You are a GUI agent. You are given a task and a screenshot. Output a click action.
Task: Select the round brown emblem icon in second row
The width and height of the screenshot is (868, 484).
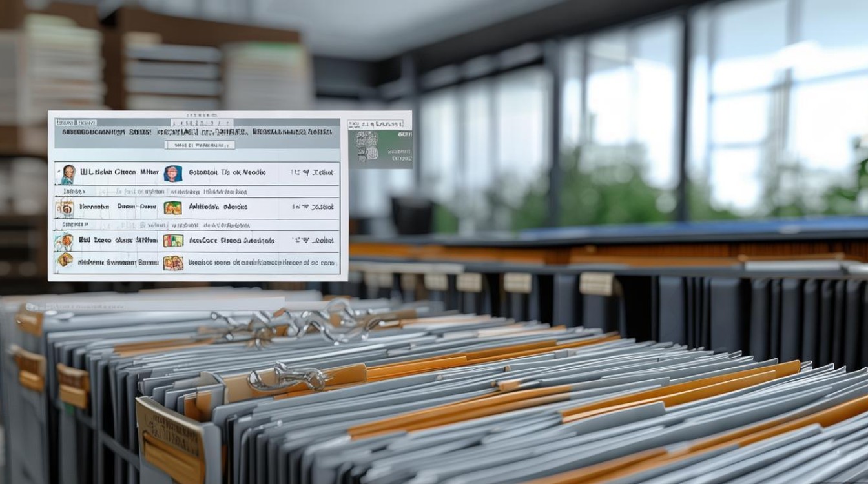click(x=65, y=207)
